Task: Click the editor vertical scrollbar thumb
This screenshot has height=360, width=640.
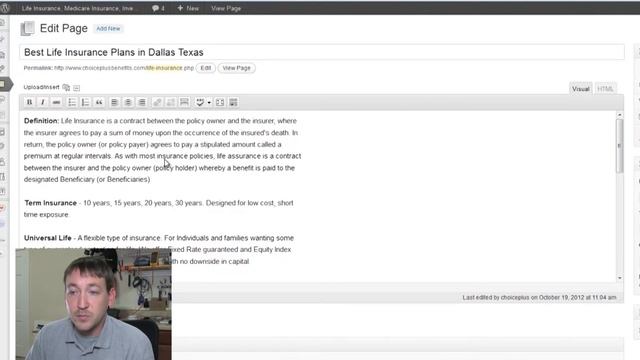Action: pyautogui.click(x=620, y=146)
